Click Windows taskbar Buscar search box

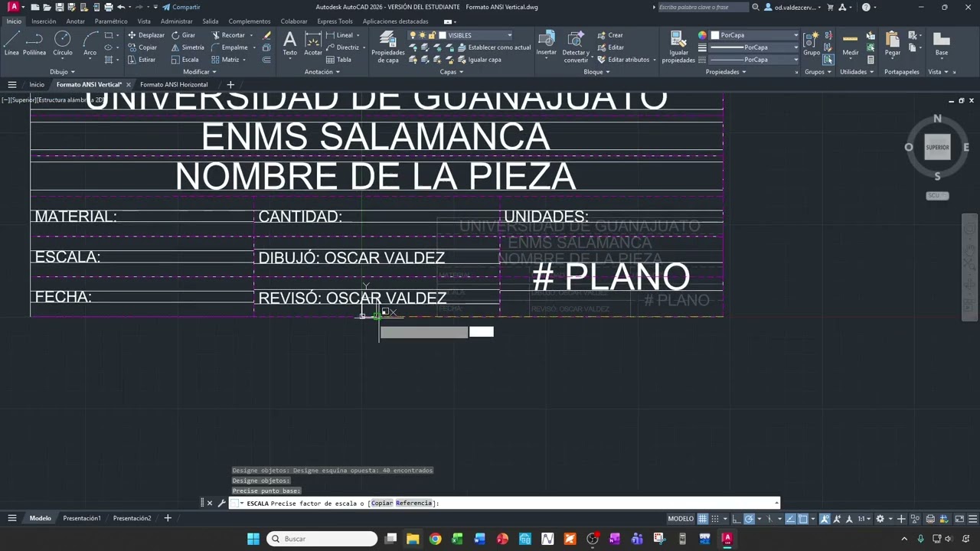(x=322, y=539)
